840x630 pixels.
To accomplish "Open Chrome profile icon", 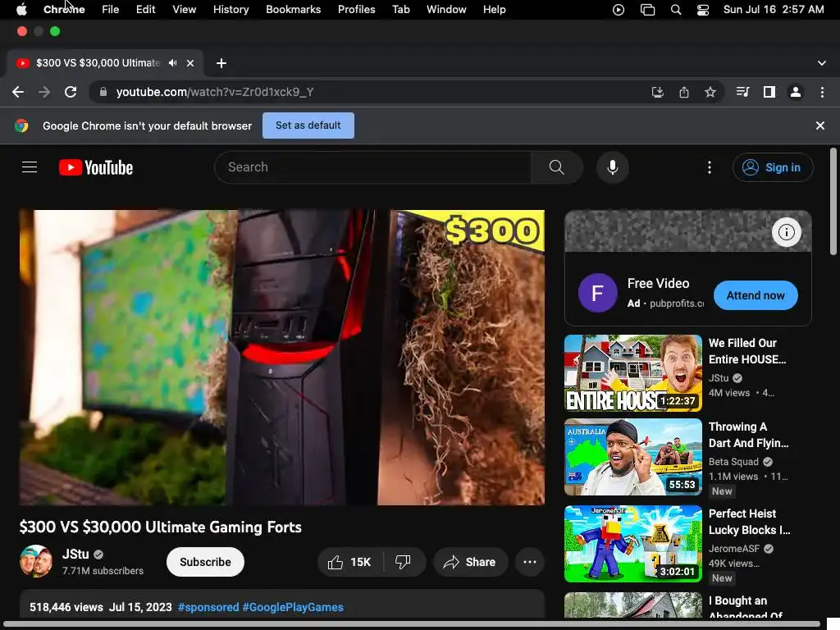I will (x=796, y=92).
